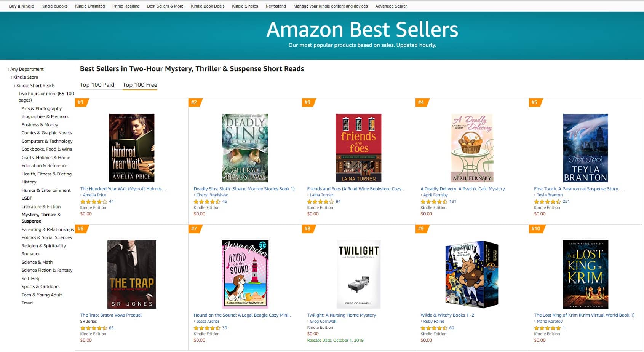This screenshot has width=644, height=352.
Task: Click the star rating for First Touch
Action: coord(547,202)
